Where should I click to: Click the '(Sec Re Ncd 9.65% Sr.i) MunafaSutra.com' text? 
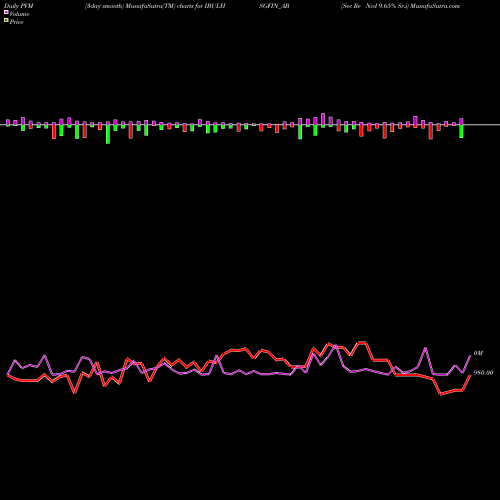pyautogui.click(x=400, y=6)
